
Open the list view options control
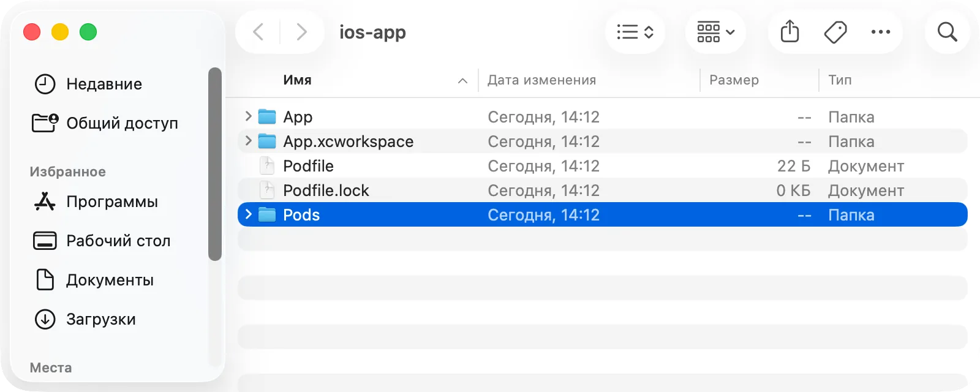635,32
